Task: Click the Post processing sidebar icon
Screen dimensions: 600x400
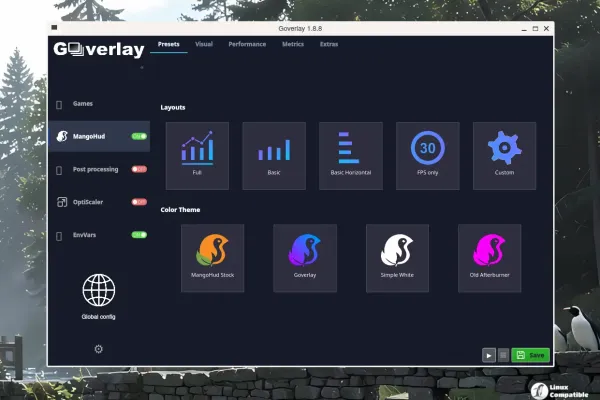Action: [59, 170]
